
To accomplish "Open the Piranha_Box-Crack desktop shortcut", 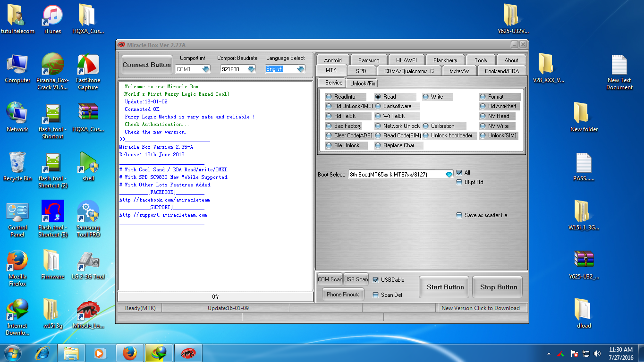I will (52, 72).
